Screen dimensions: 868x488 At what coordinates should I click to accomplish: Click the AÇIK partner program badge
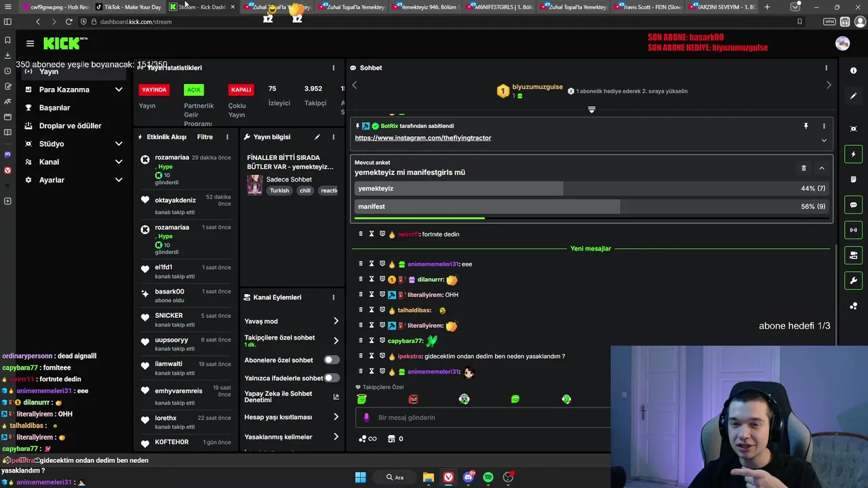pos(194,89)
